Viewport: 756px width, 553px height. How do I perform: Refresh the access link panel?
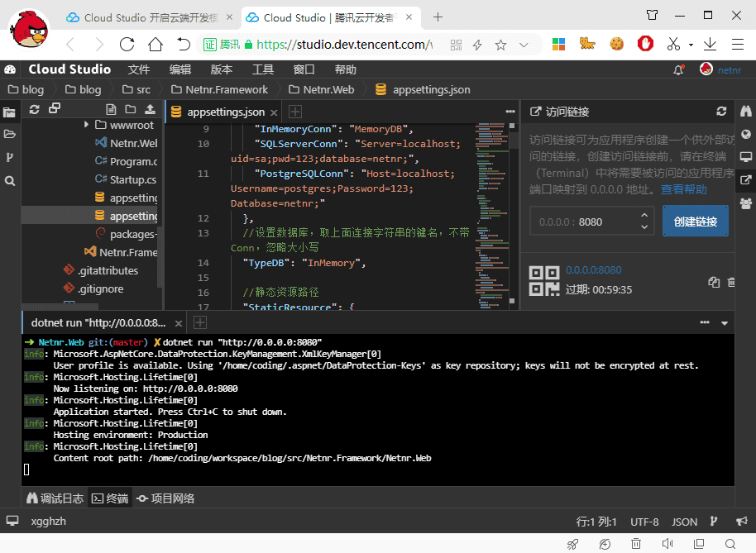721,112
